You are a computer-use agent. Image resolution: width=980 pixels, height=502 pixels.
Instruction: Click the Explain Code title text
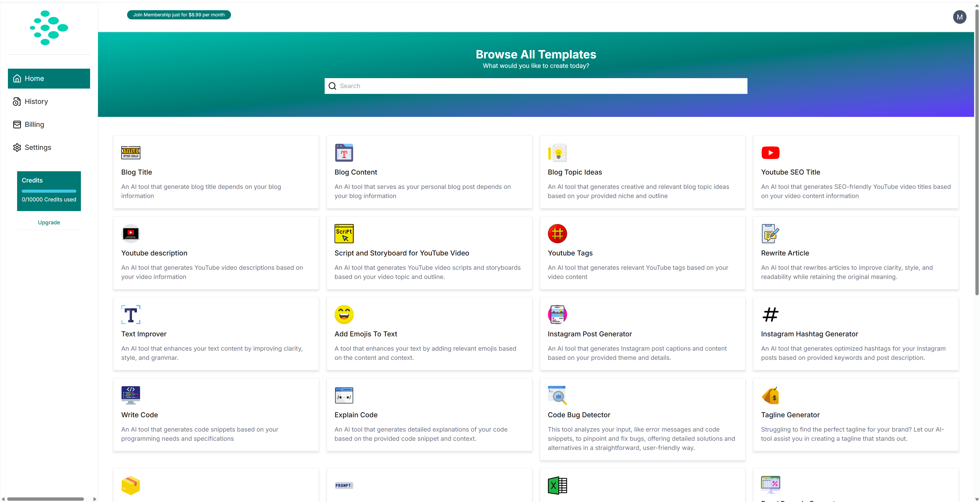356,415
